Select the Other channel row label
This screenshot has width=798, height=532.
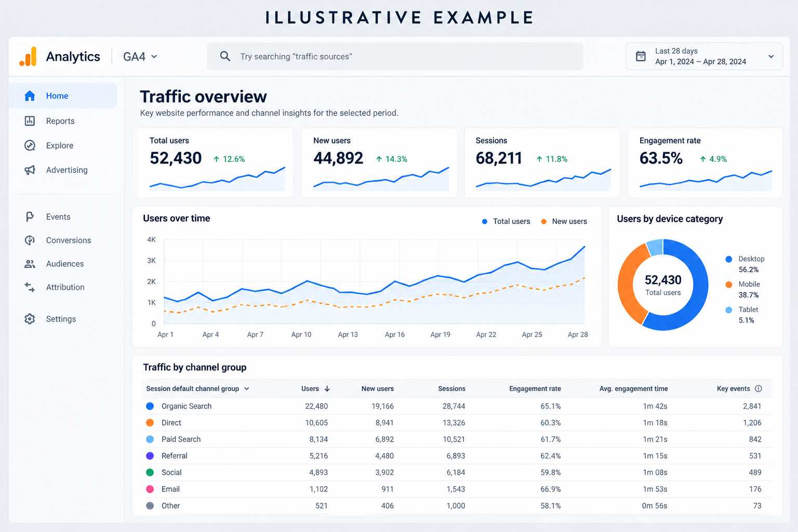(x=170, y=506)
